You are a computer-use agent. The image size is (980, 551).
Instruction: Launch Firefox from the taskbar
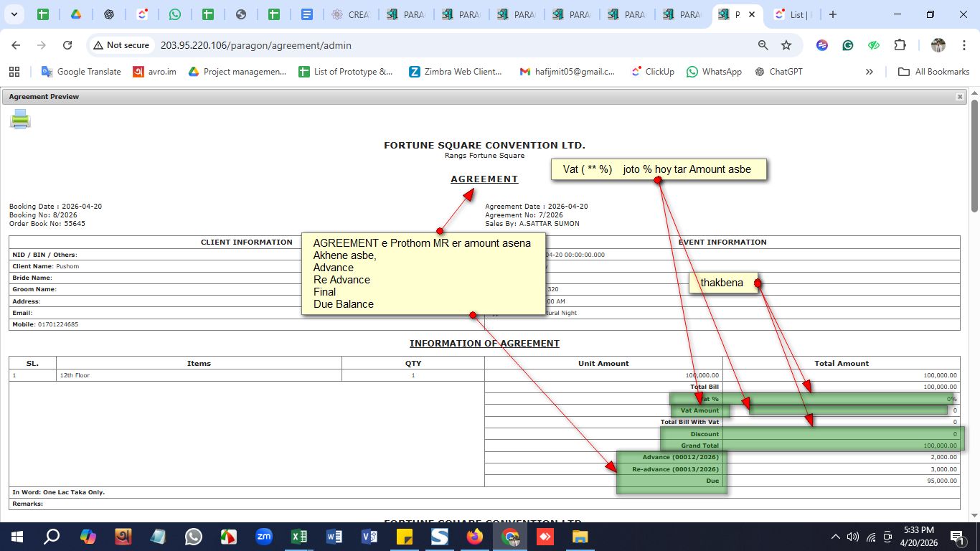pos(475,537)
